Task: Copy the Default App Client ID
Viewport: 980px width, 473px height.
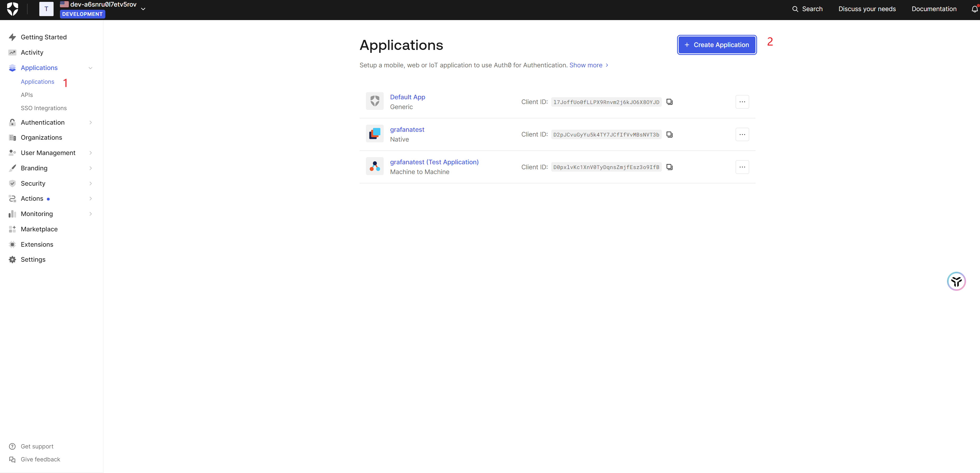Action: pos(670,102)
